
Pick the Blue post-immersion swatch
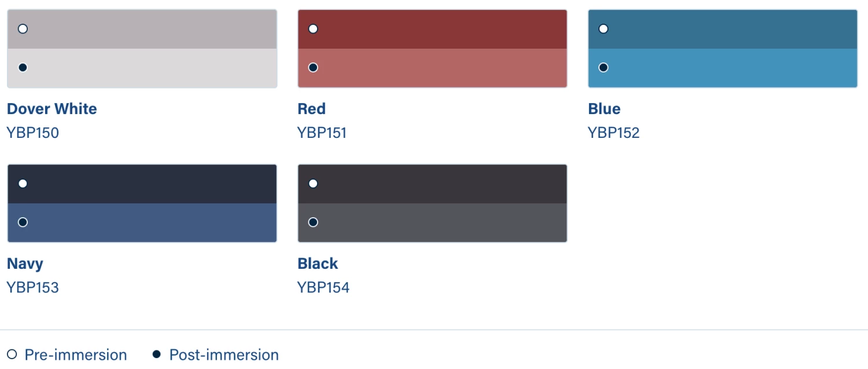point(723,68)
